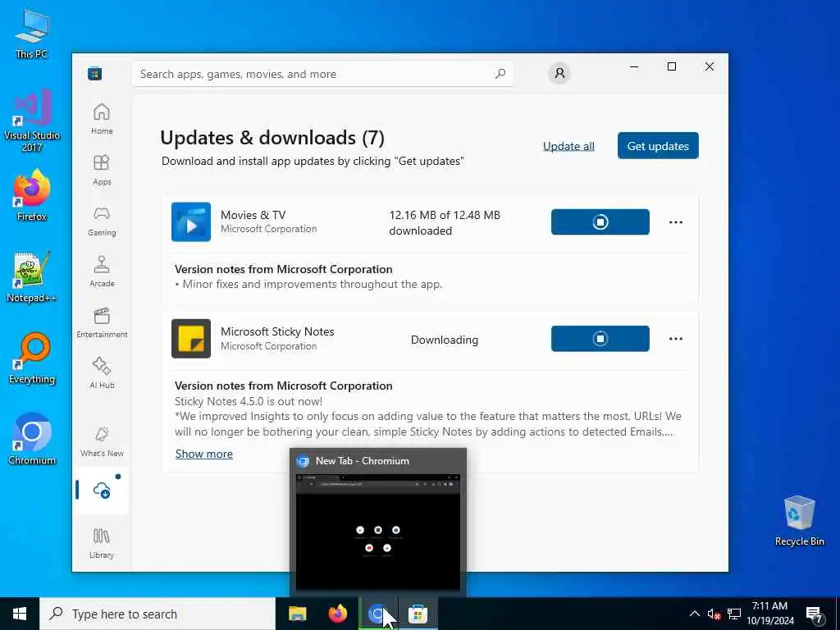Click the Microsoft Store logo icon
Image resolution: width=840 pixels, height=630 pixels.
95,73
